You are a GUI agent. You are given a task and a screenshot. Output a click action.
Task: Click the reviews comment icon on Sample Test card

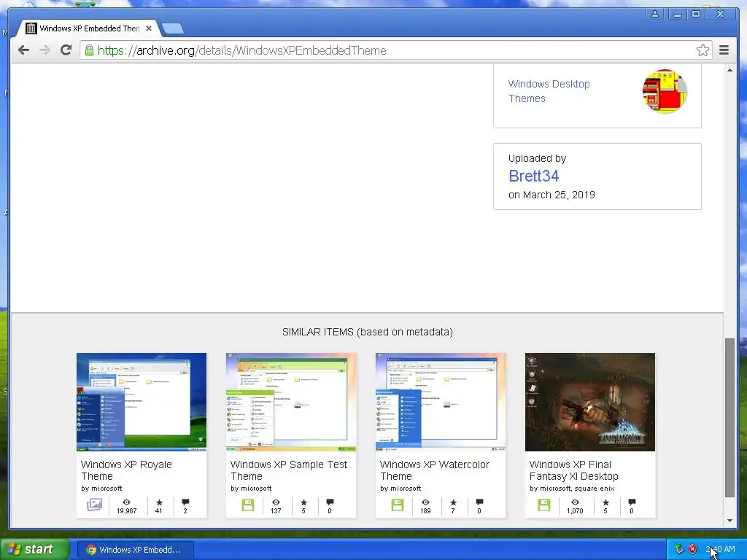[x=330, y=502]
